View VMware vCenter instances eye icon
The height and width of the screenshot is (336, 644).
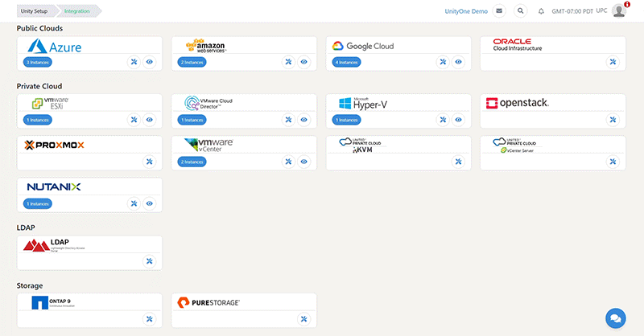pos(304,162)
